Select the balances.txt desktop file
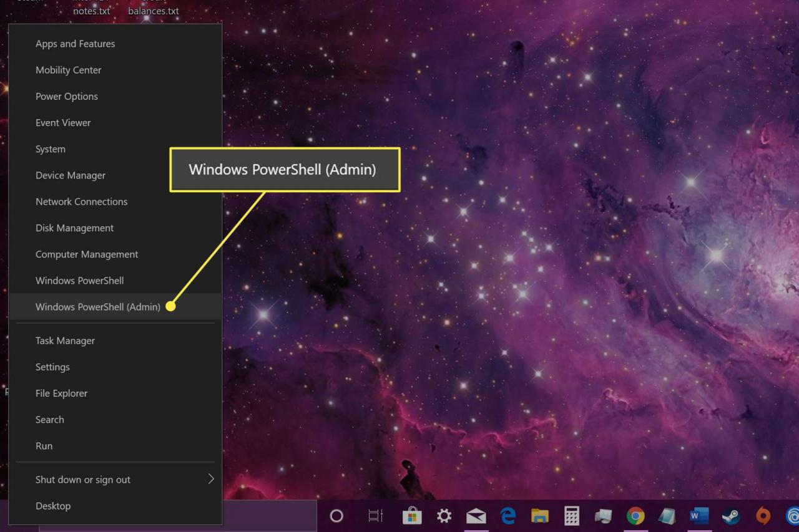 [154, 11]
